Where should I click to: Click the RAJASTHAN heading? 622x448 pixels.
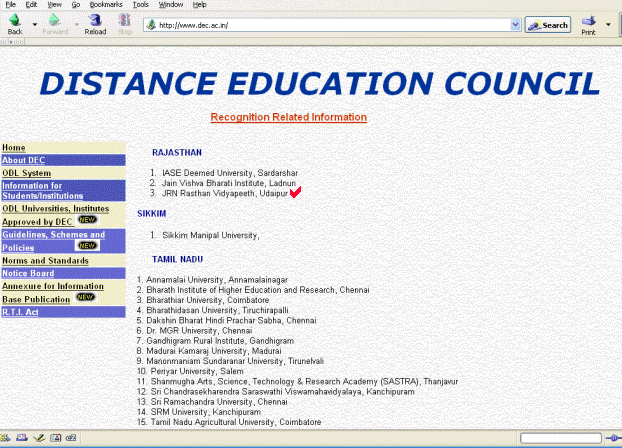point(177,152)
